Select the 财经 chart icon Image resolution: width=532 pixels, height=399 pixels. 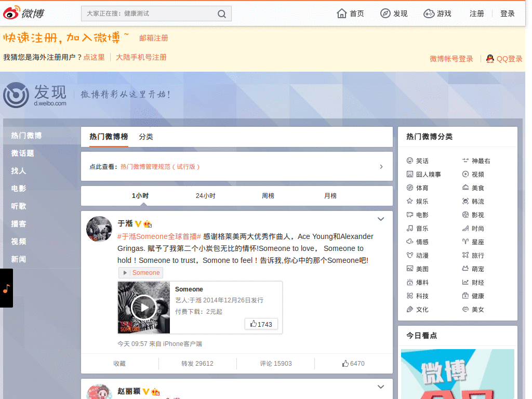(x=465, y=282)
